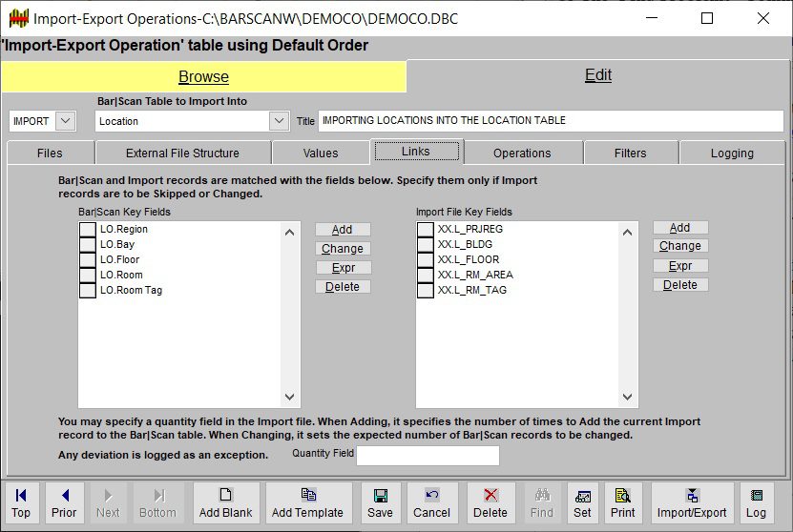
Task: Open the Files tab
Action: pyautogui.click(x=50, y=153)
